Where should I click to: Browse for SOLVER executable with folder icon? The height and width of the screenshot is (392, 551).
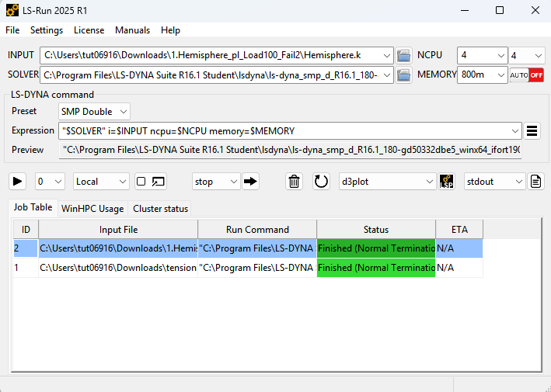tap(403, 75)
